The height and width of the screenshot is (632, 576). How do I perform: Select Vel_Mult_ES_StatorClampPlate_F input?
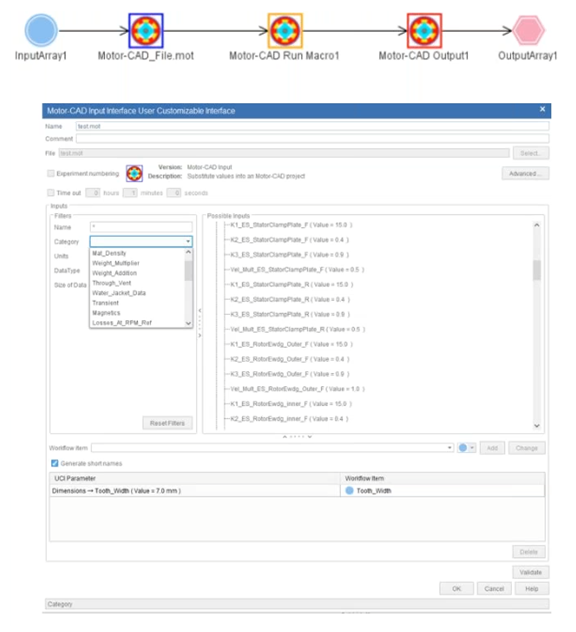pos(297,270)
